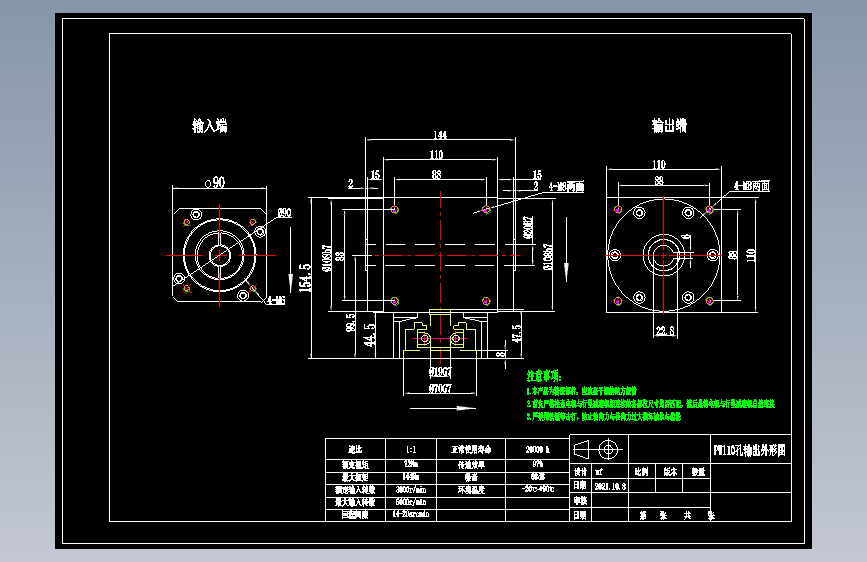Image resolution: width=867 pixels, height=562 pixels.
Task: Click the 输出端 view heading
Action: click(x=669, y=126)
